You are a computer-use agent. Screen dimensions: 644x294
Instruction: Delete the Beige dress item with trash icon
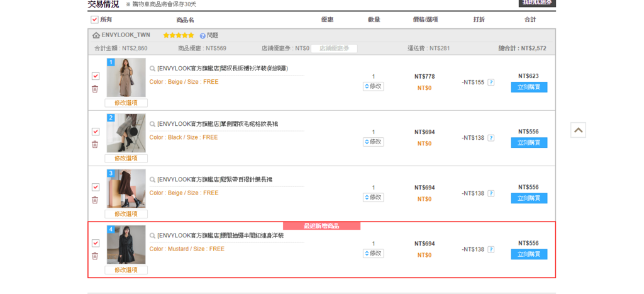point(95,88)
